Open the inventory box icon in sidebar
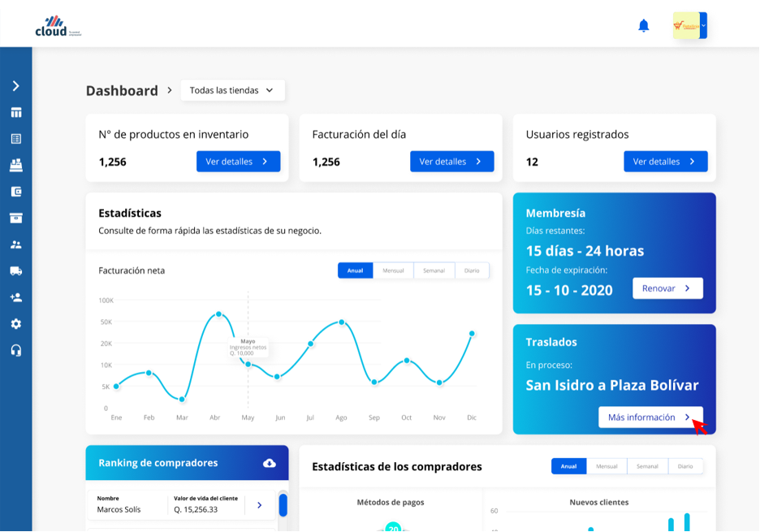The image size is (760, 532). (x=16, y=218)
